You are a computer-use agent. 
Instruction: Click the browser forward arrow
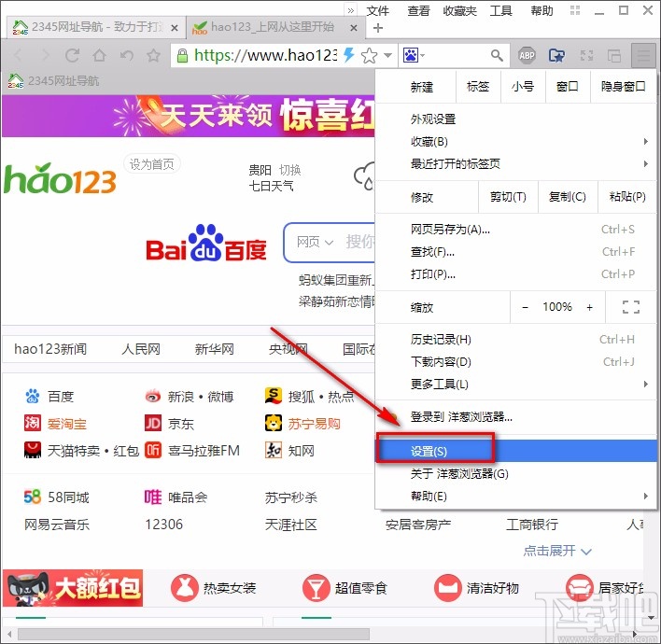45,55
